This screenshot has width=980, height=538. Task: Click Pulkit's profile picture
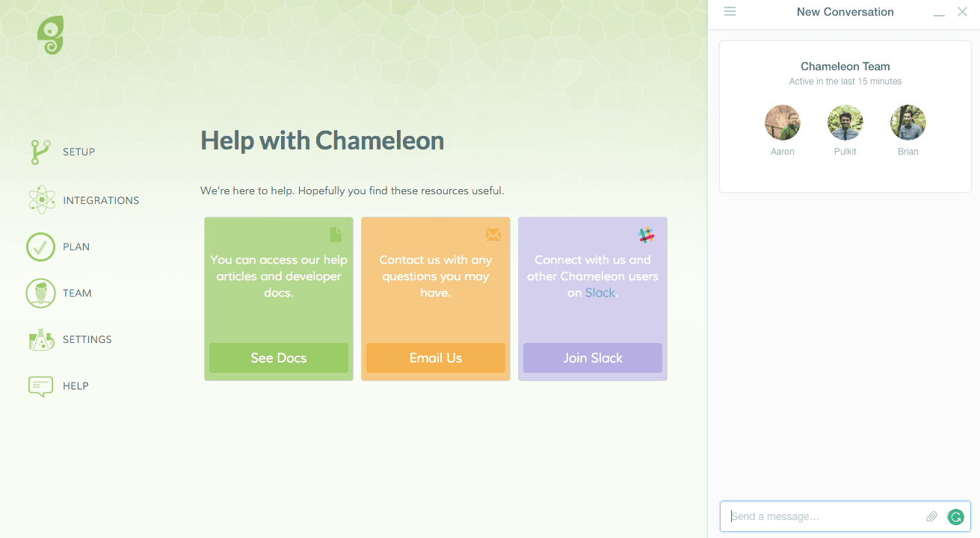(x=845, y=122)
